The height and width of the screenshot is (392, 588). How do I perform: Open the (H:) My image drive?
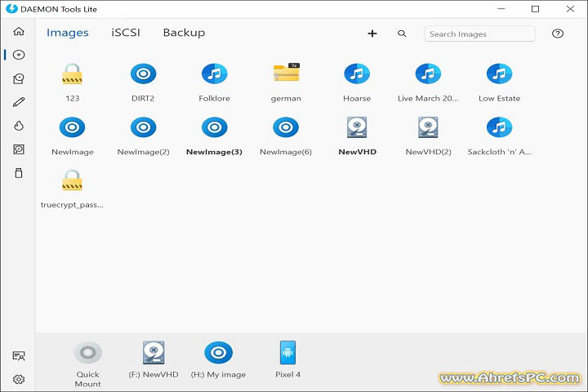pyautogui.click(x=218, y=353)
